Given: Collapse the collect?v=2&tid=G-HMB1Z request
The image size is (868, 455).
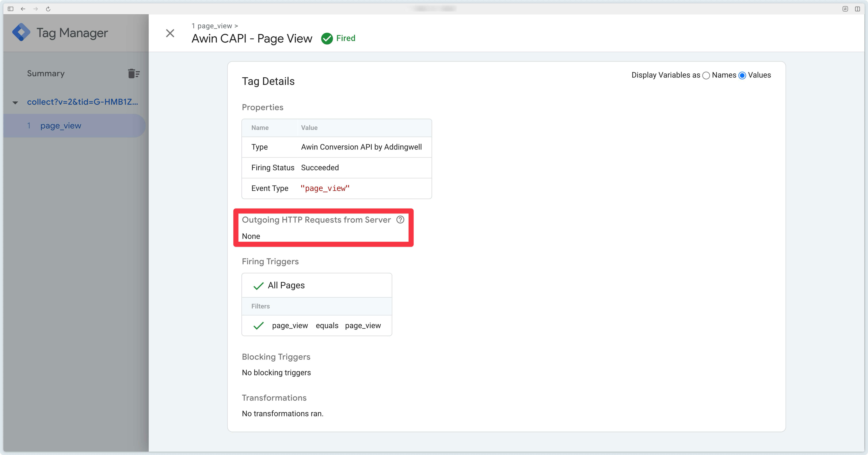Looking at the screenshot, I should (x=15, y=102).
